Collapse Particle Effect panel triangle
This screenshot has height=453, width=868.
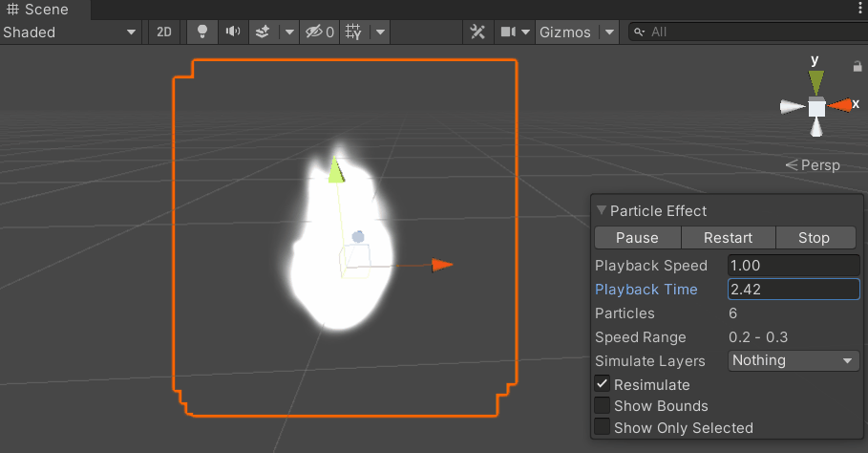[x=602, y=210]
